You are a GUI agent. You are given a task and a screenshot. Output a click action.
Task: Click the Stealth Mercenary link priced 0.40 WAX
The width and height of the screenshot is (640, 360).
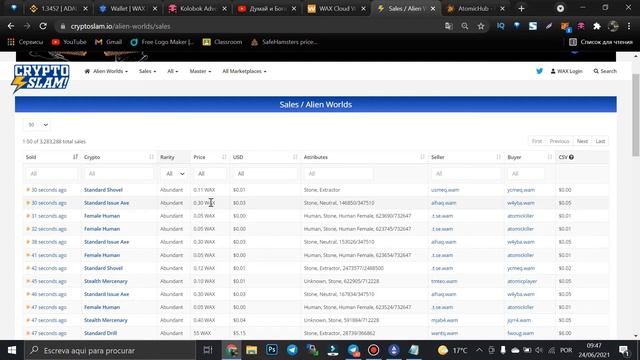[106, 320]
